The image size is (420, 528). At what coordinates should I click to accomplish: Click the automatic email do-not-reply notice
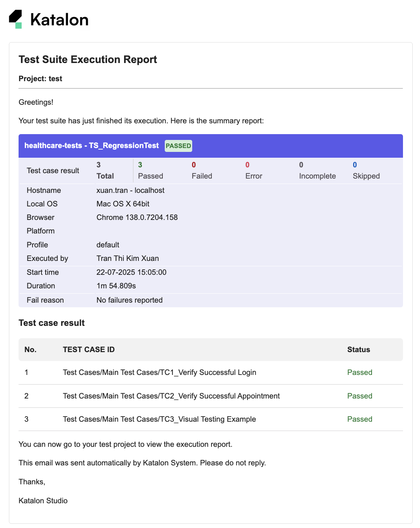pos(142,463)
